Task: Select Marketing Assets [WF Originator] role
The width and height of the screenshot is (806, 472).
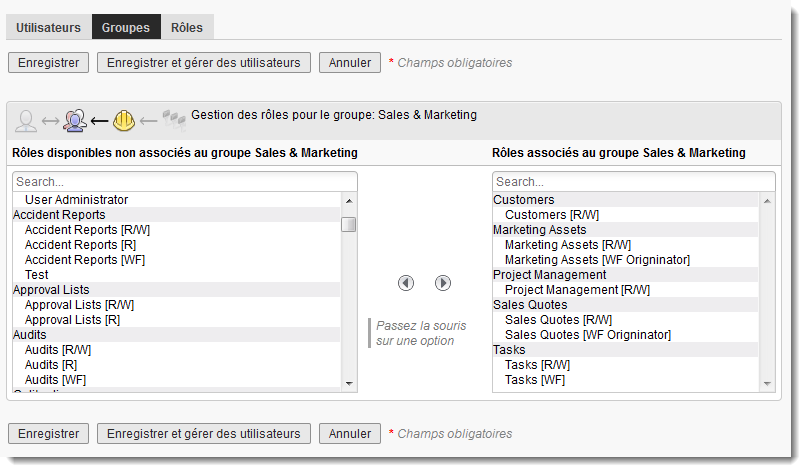Action: tap(597, 260)
